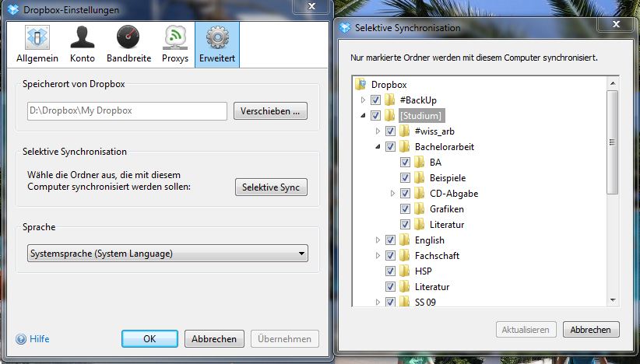The width and height of the screenshot is (640, 364).
Task: Click the English folder icon
Action: coord(405,240)
